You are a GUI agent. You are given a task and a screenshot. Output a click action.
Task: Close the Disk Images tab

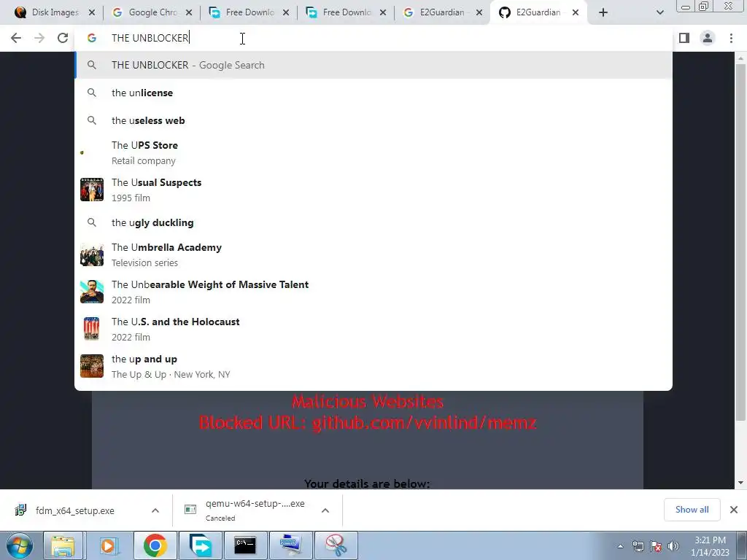point(92,12)
